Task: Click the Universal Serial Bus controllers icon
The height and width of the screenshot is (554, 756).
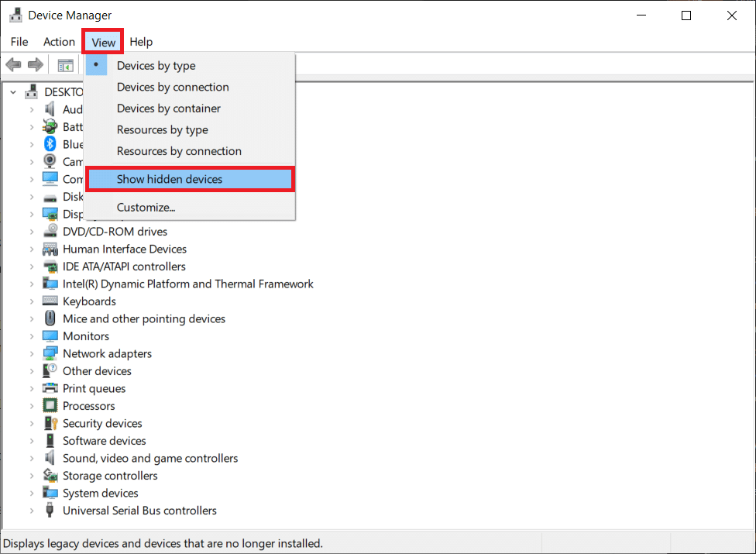Action: (x=50, y=511)
